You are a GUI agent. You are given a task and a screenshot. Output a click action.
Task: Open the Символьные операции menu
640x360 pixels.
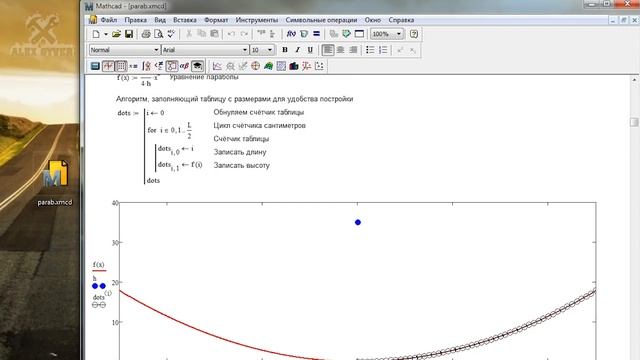[x=321, y=20]
